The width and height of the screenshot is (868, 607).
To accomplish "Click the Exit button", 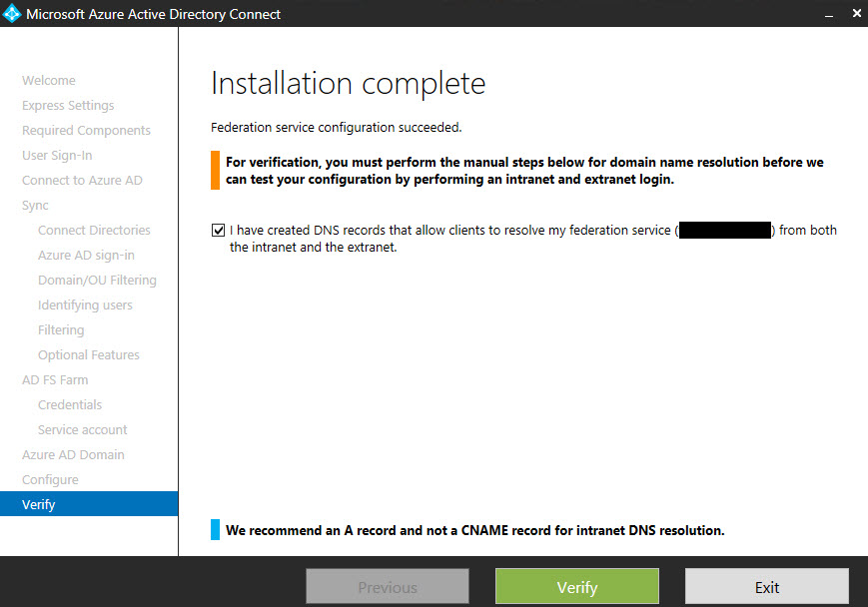I will pos(766,587).
